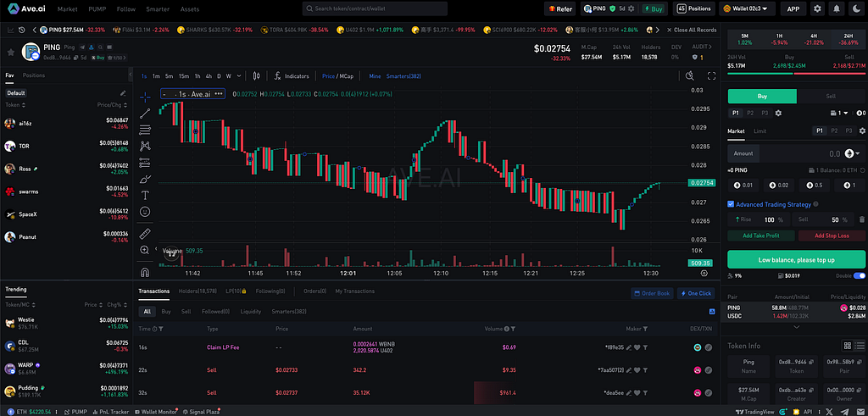Image resolution: width=868 pixels, height=416 pixels.
Task: Select the 5M stats period
Action: click(x=745, y=39)
